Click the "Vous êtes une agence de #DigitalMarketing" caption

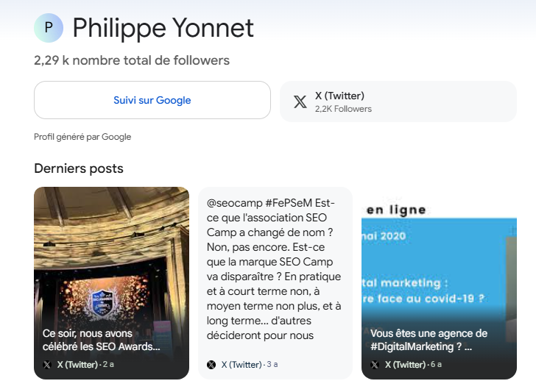429,340
